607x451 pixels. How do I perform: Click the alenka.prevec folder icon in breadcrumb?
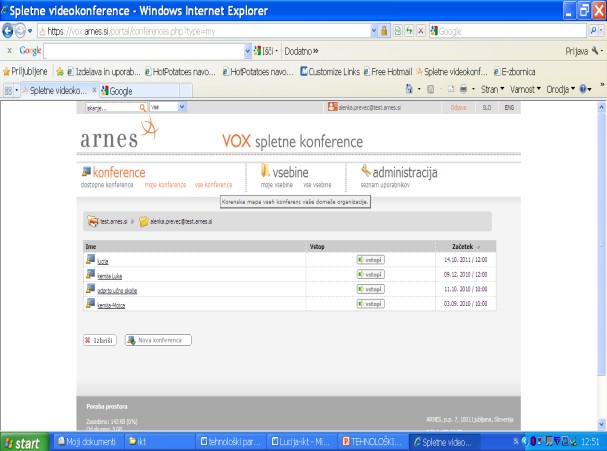(x=144, y=221)
